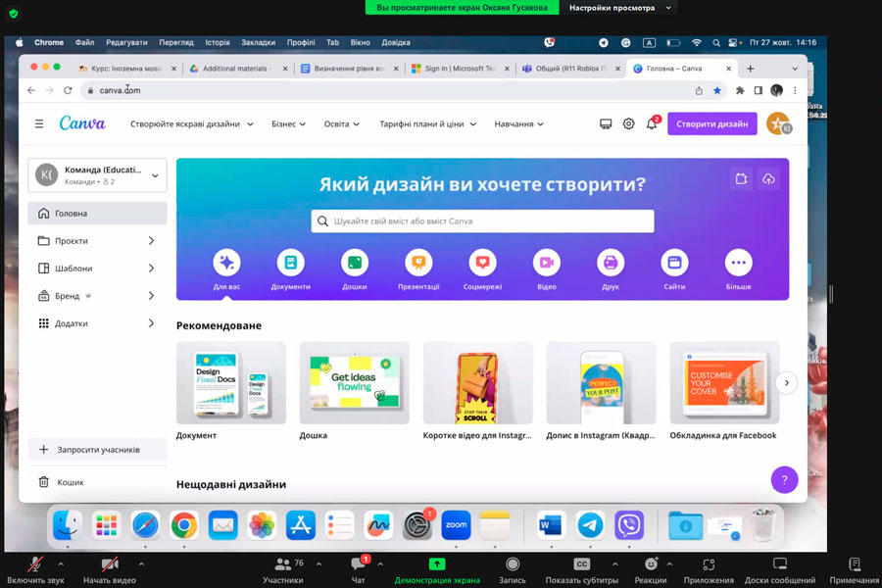
Task: Open the "Історія" menu in the menu bar
Action: pos(218,42)
